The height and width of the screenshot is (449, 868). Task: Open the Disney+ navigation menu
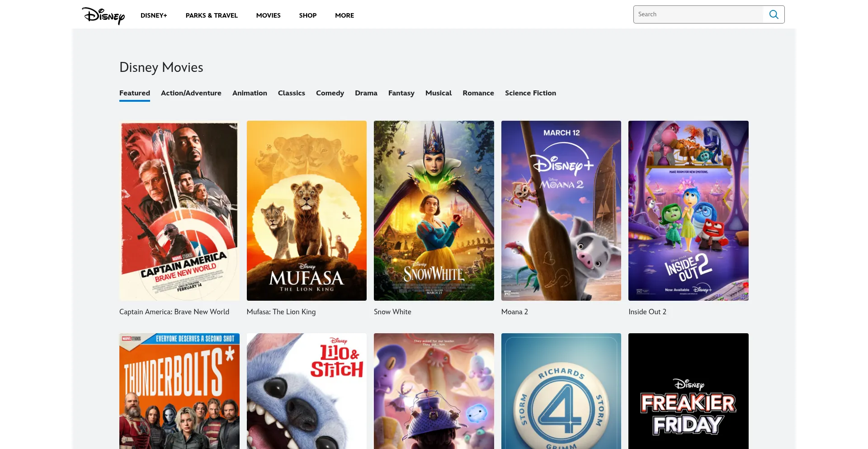tap(154, 15)
